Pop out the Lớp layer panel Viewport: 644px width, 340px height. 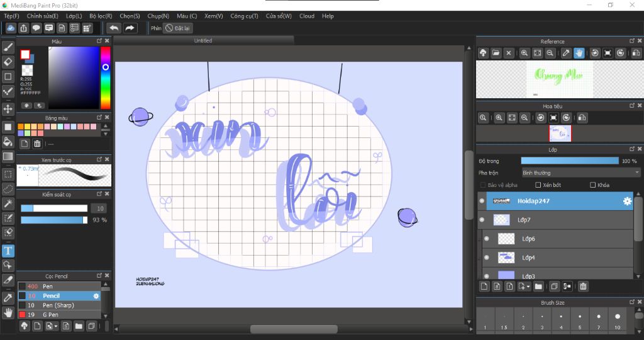631,149
